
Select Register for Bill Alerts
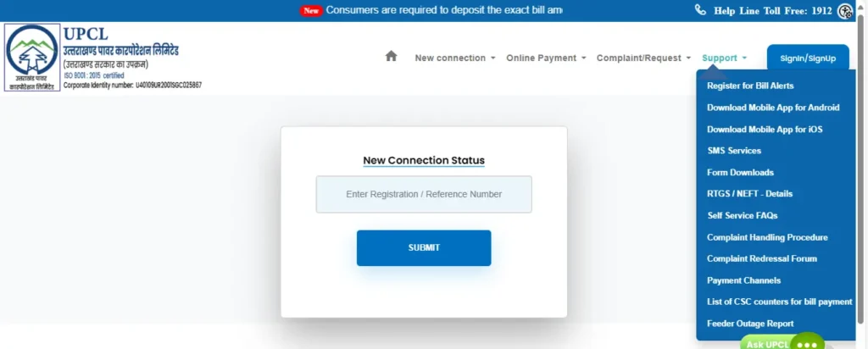click(750, 86)
